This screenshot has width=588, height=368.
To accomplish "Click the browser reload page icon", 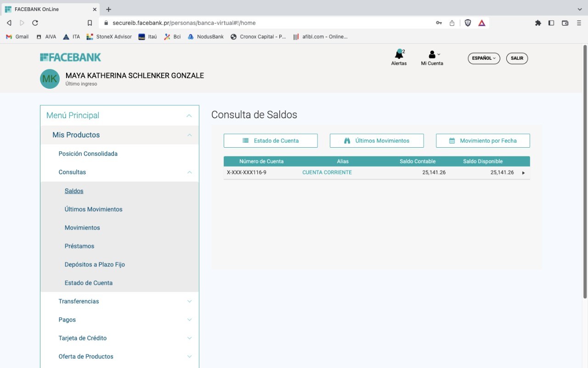I will (35, 23).
